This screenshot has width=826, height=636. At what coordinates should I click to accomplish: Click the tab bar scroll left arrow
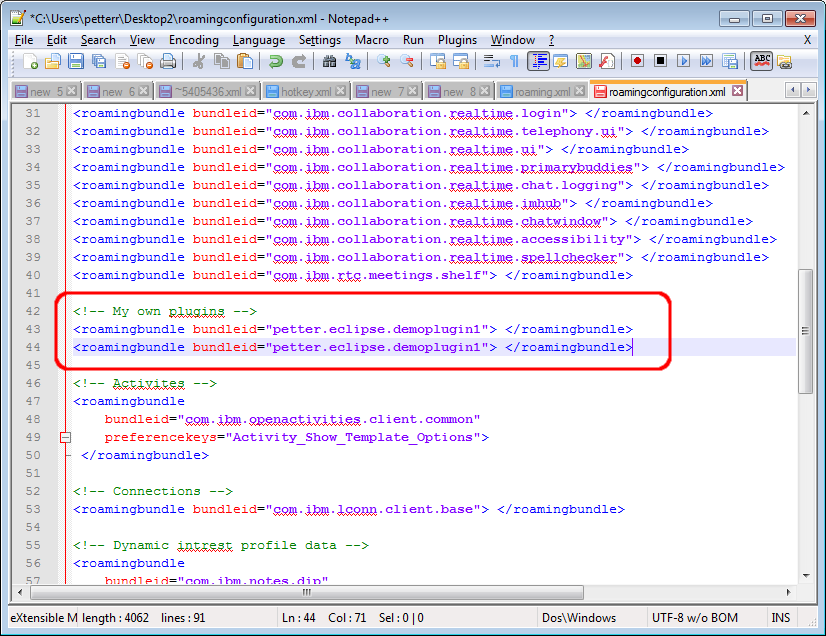[795, 91]
